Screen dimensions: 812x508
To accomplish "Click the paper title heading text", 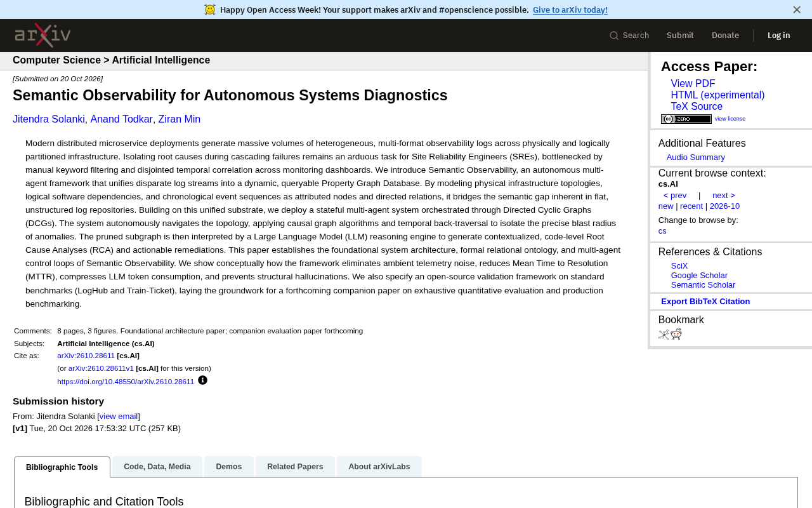I will point(230,95).
